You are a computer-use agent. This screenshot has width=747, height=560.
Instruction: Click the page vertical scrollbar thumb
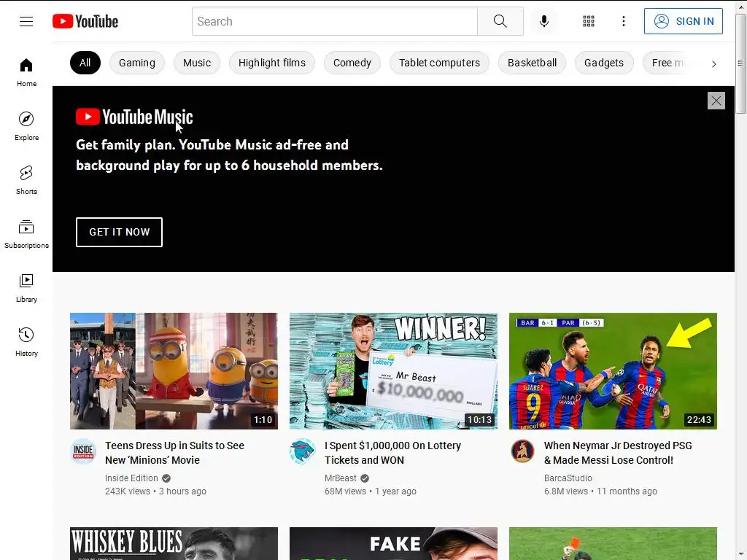point(740,64)
